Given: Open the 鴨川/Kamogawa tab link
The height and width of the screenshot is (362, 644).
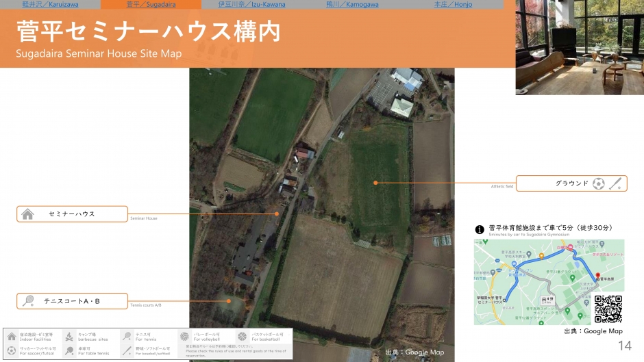Looking at the screenshot, I should coord(352,5).
